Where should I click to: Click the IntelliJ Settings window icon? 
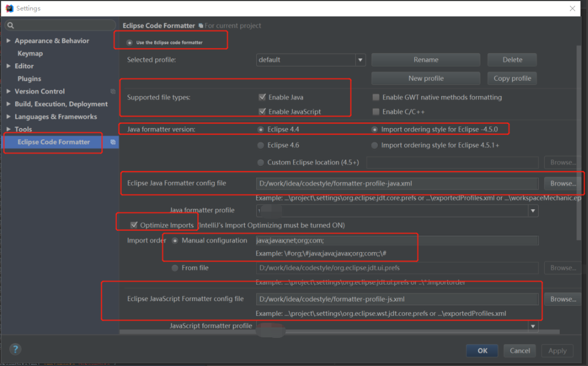[x=9, y=8]
